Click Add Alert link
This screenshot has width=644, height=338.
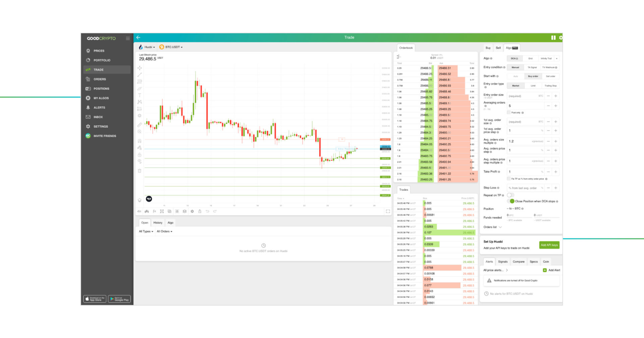pos(551,270)
